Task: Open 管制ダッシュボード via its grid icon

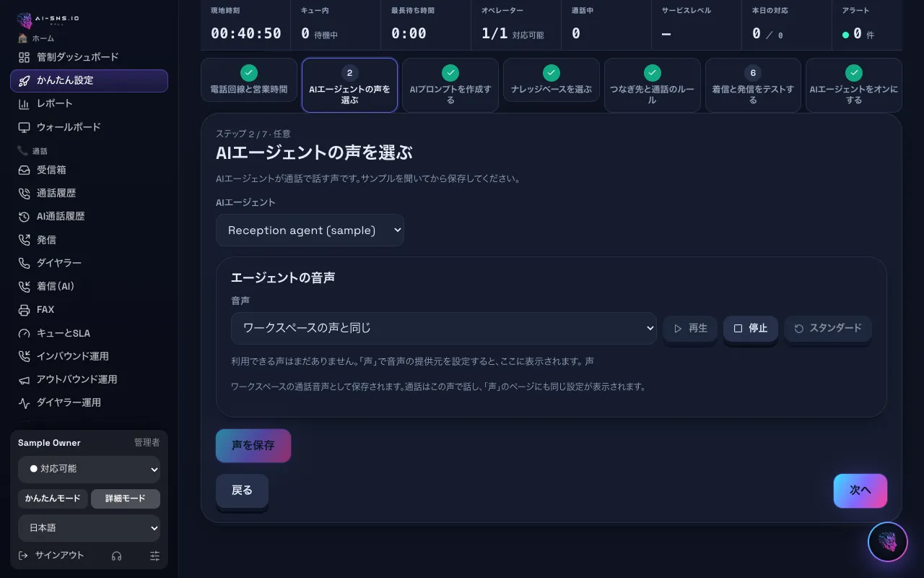Action: pyautogui.click(x=25, y=57)
